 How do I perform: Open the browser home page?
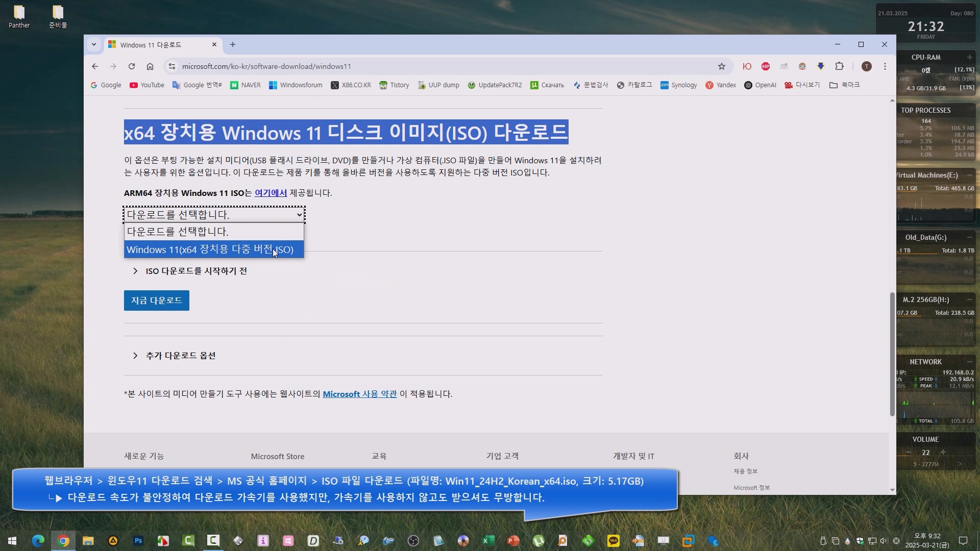pos(150,66)
